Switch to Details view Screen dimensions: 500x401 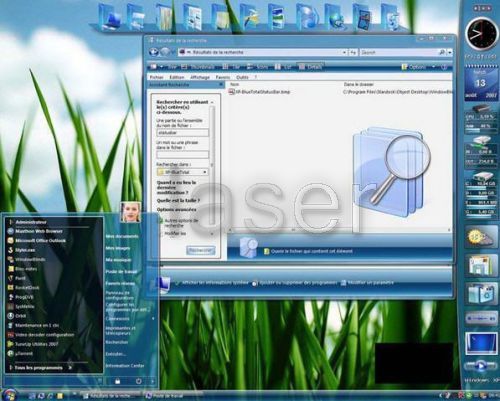[x=310, y=67]
